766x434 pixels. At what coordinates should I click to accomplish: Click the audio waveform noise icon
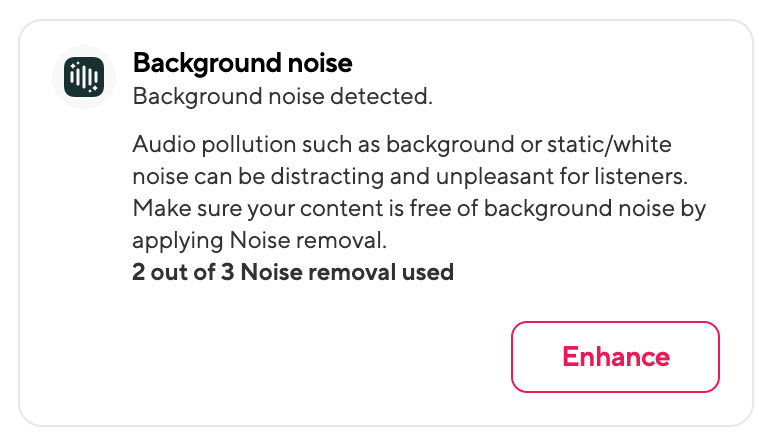coord(84,77)
